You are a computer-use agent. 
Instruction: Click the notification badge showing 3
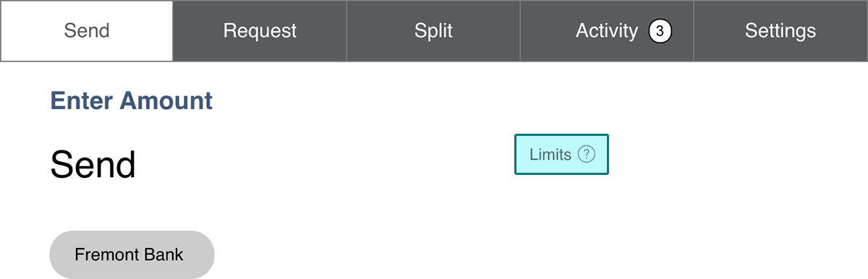pyautogui.click(x=660, y=31)
